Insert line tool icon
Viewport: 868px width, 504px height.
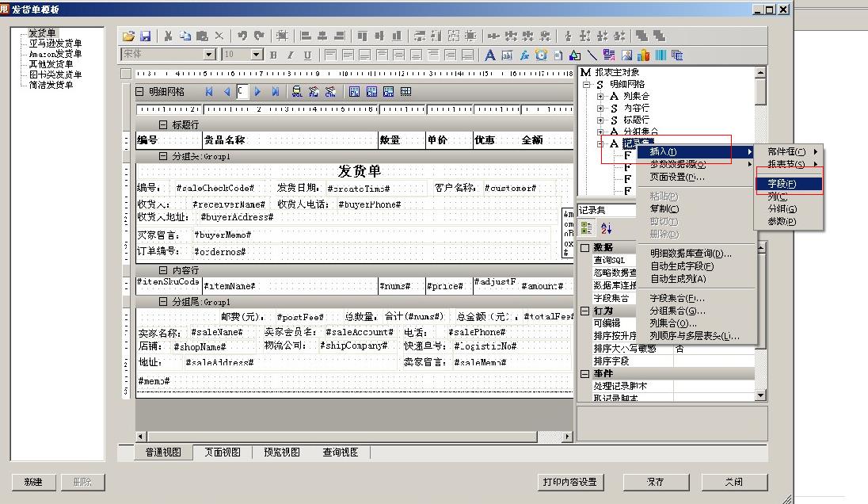coord(592,55)
